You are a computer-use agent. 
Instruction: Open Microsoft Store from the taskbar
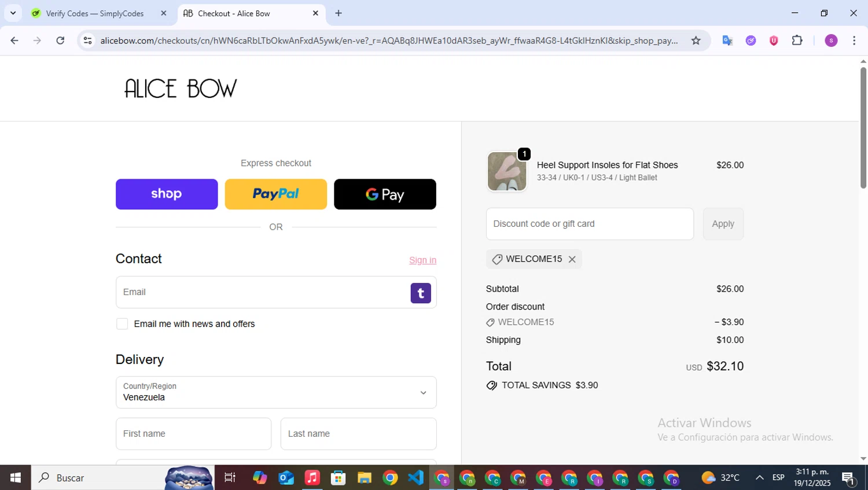click(x=338, y=478)
